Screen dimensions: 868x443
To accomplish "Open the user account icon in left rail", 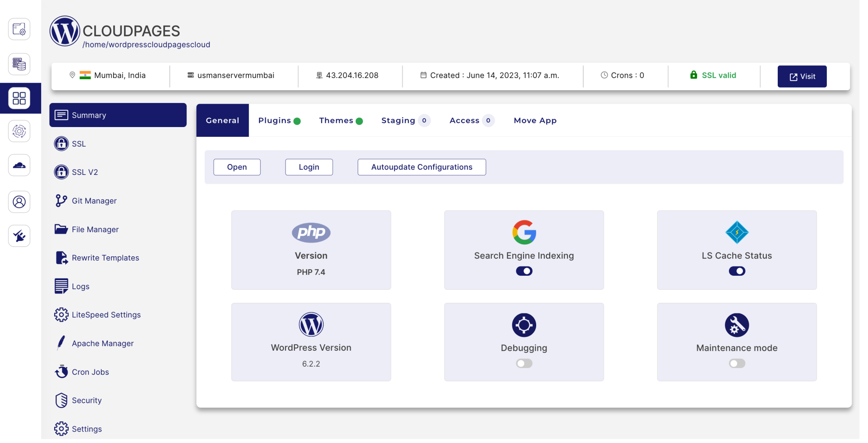I will (x=19, y=202).
